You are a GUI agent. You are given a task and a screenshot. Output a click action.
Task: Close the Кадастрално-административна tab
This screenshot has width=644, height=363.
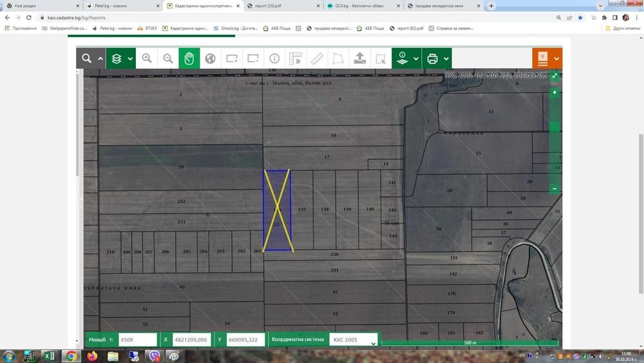[x=238, y=6]
